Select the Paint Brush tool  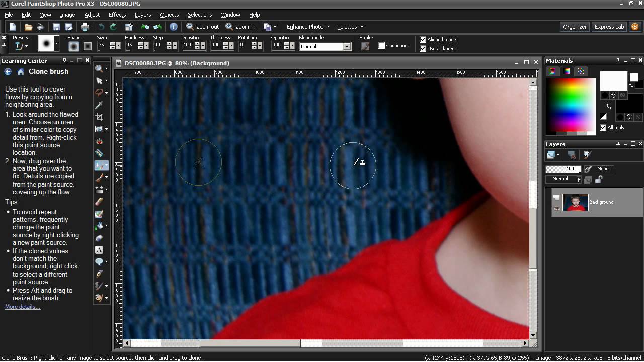[x=99, y=177]
